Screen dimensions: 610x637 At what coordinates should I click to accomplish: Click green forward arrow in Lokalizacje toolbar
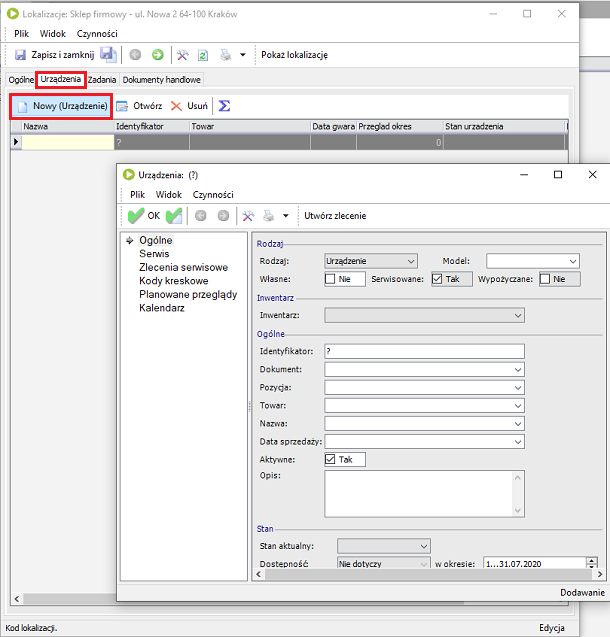pos(158,54)
